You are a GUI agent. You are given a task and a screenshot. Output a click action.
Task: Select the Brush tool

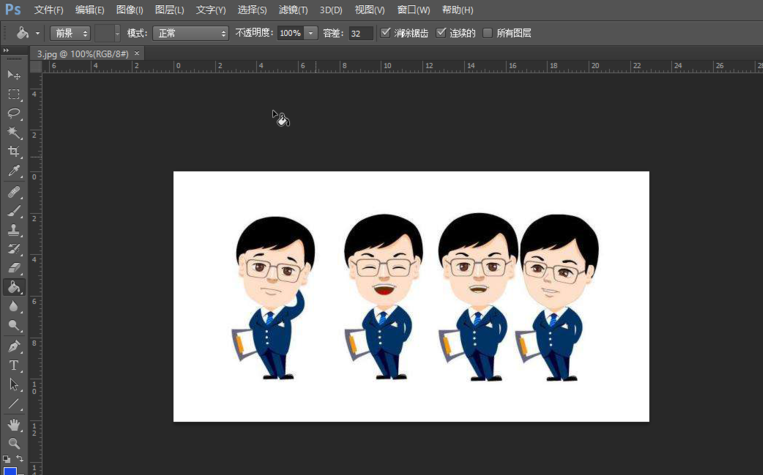(14, 210)
